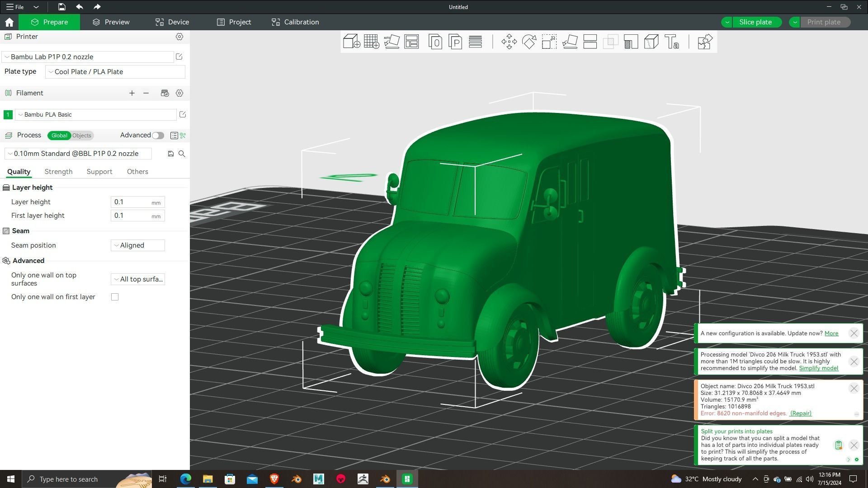Click the Home icon

(x=9, y=22)
